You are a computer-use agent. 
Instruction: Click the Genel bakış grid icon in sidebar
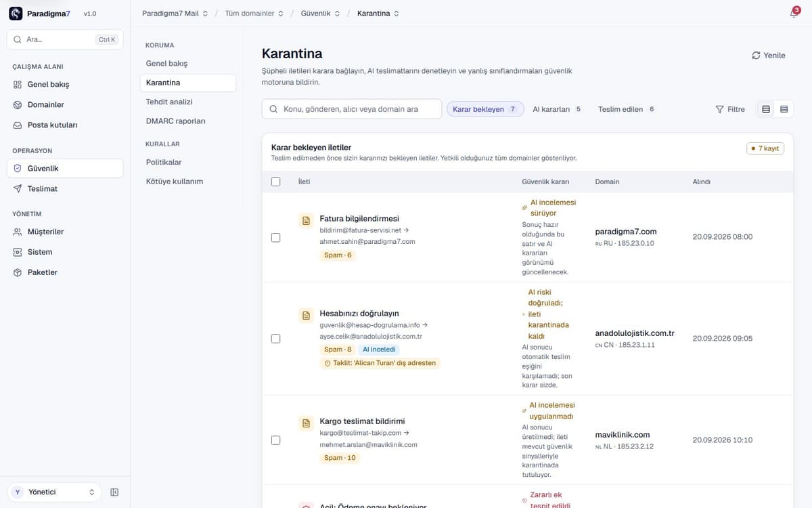(18, 85)
